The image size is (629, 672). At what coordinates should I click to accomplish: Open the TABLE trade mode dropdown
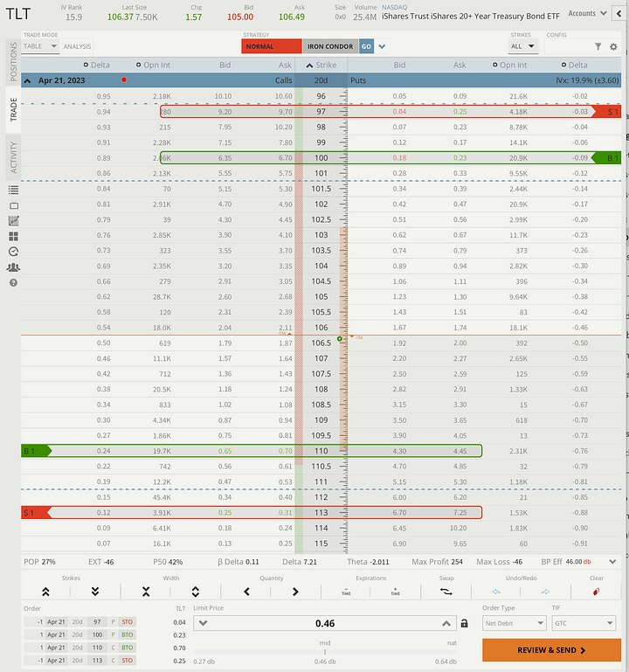(x=41, y=46)
